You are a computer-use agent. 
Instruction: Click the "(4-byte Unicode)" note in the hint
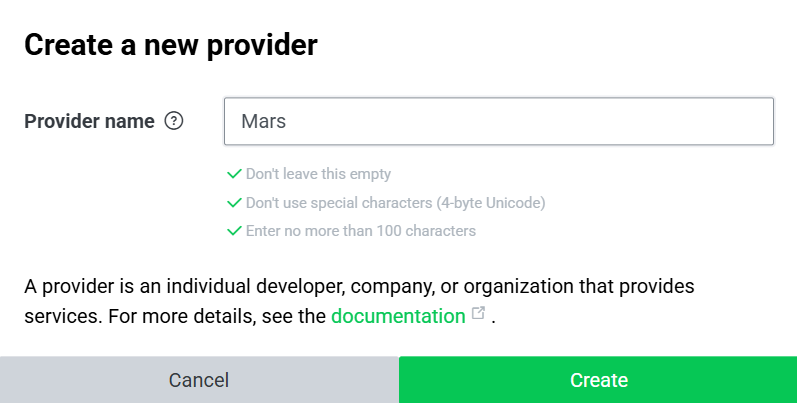[490, 203]
